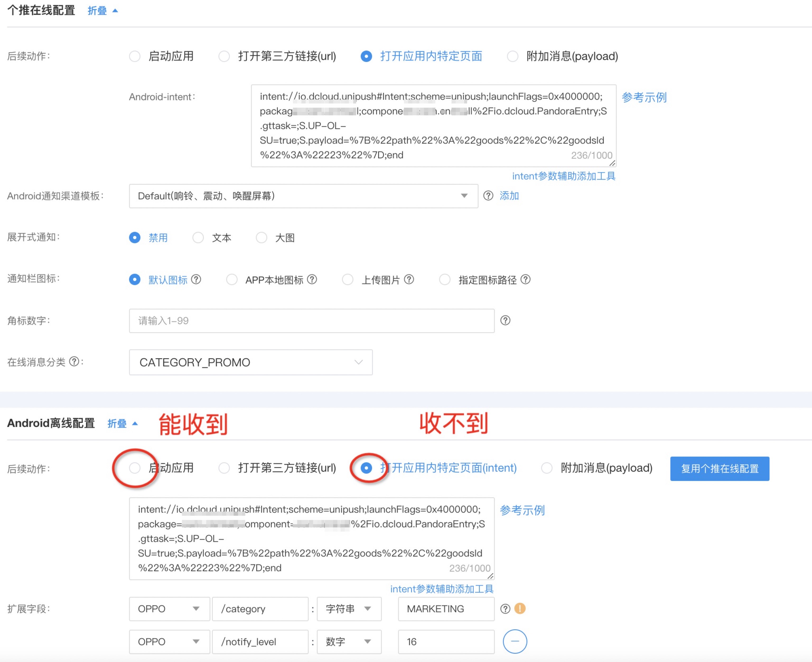Viewport: 812px width, 662px height.
Task: Click help icon next to 默认图标
Action: pos(196,279)
